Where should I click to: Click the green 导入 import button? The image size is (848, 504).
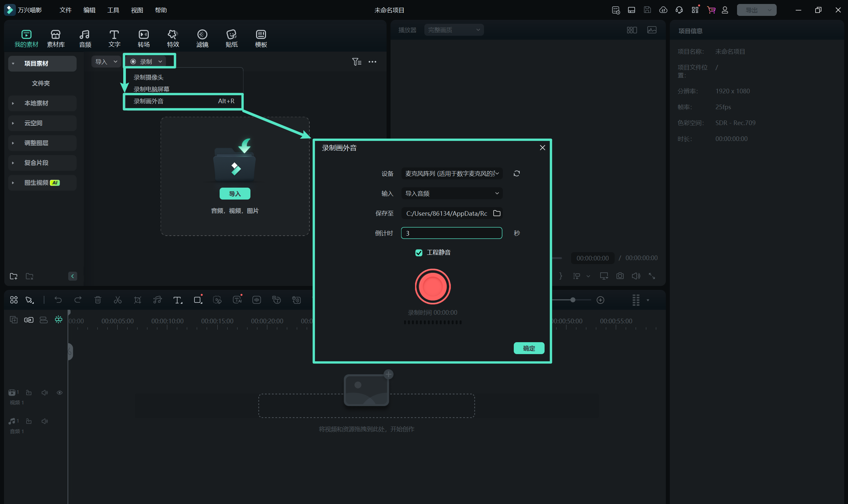235,194
